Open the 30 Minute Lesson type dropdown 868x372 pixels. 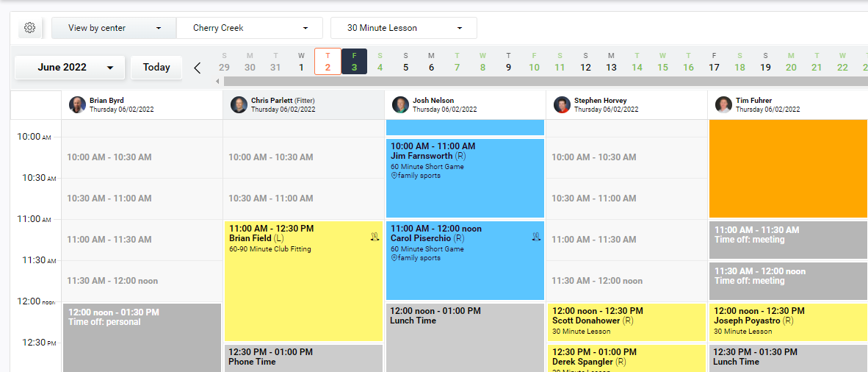click(404, 28)
